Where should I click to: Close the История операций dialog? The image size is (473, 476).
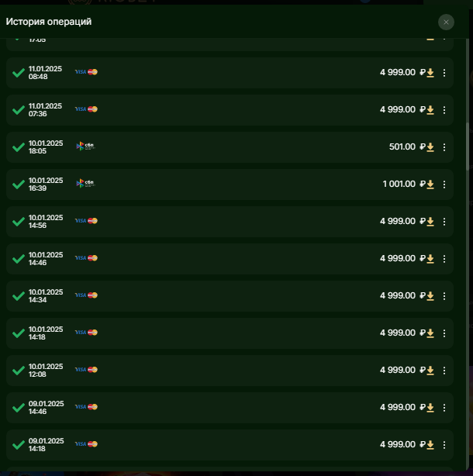pyautogui.click(x=446, y=22)
